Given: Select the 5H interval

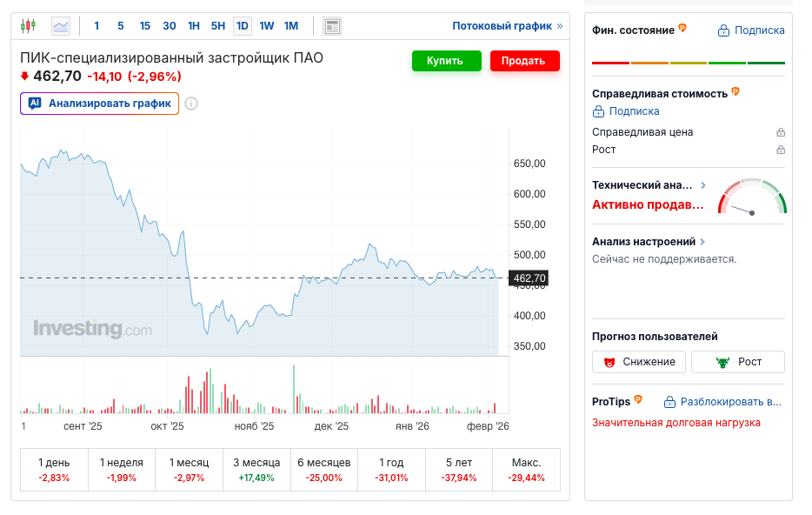Looking at the screenshot, I should pos(218,26).
